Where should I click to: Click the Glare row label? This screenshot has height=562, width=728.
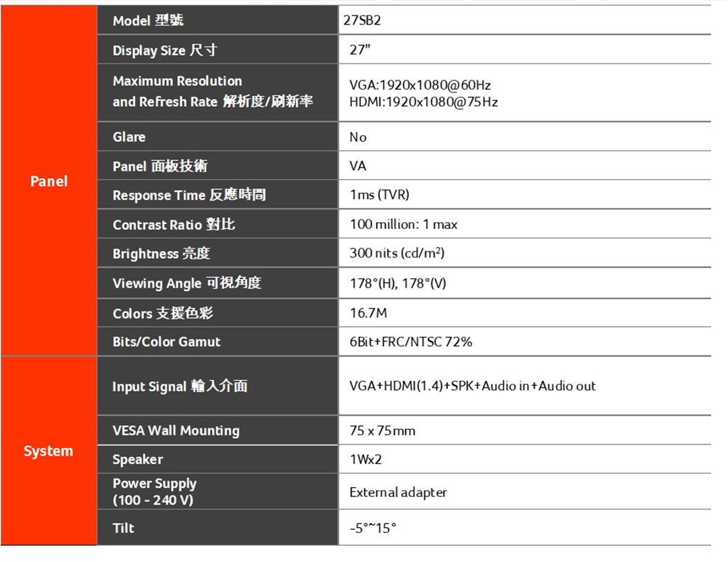pos(129,137)
